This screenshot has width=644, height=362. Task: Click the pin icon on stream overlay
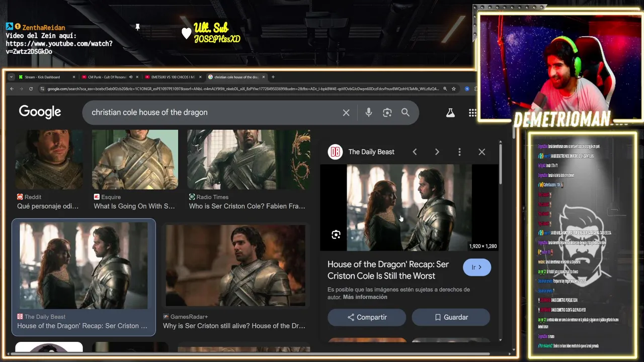pyautogui.click(x=137, y=27)
